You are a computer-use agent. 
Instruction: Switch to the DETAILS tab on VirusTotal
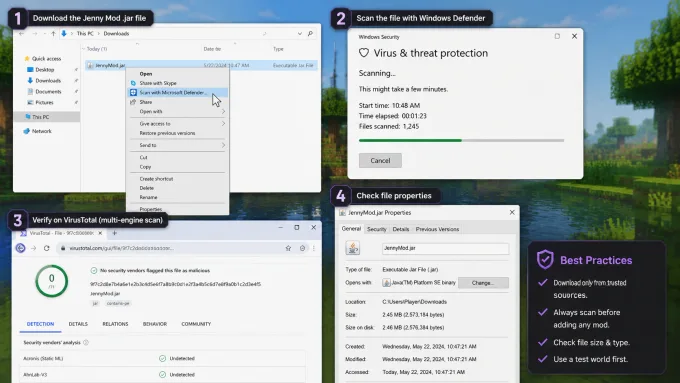tap(78, 324)
